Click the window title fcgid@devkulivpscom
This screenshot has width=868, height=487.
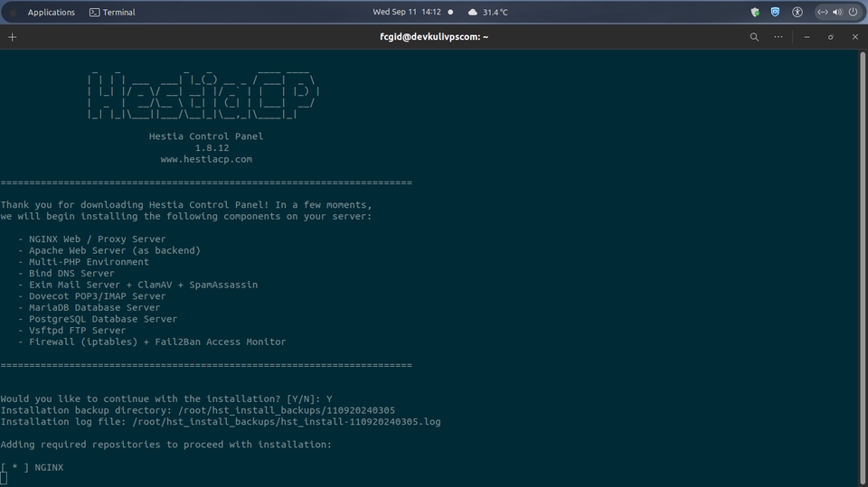click(434, 37)
